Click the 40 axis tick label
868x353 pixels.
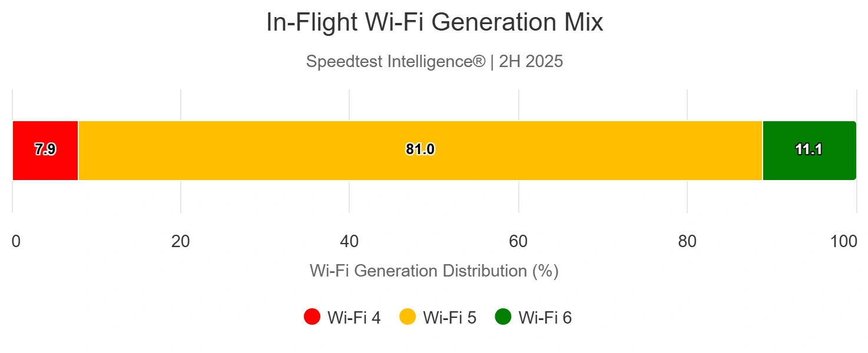click(349, 242)
